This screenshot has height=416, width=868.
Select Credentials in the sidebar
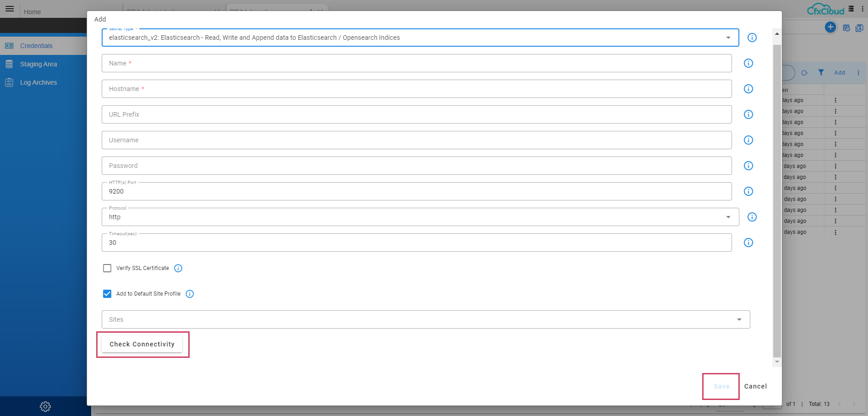click(x=36, y=46)
